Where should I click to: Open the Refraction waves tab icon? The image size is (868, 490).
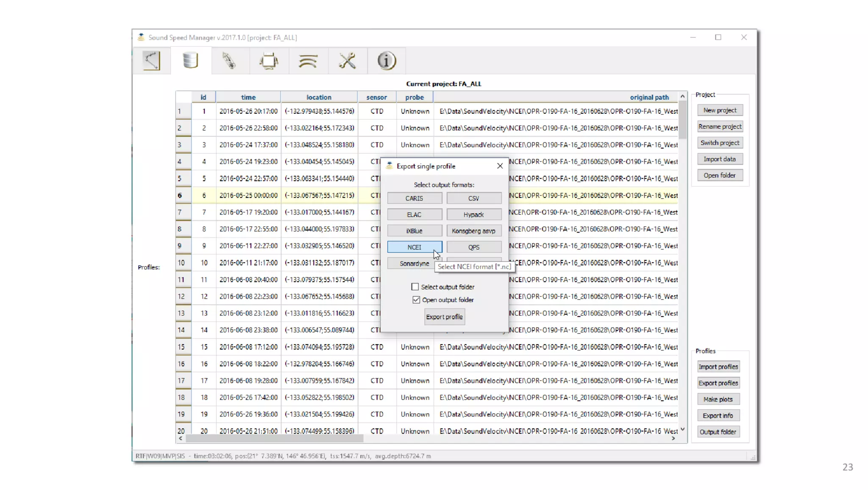pos(308,61)
